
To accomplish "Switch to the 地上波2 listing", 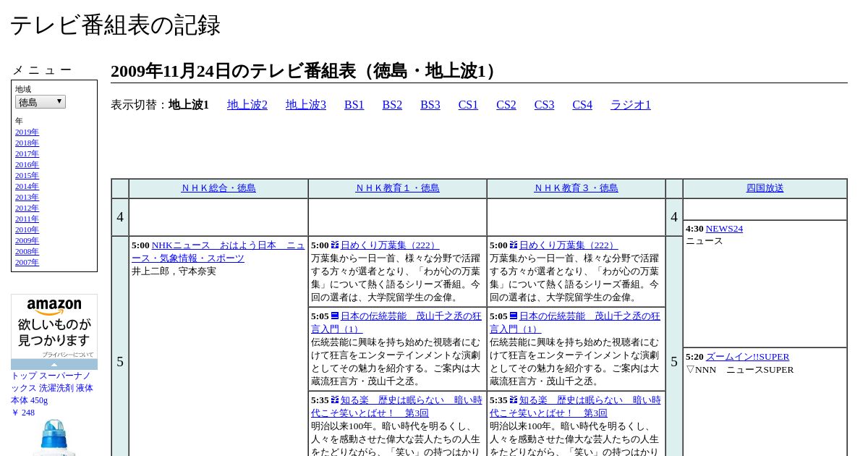I will [x=247, y=105].
